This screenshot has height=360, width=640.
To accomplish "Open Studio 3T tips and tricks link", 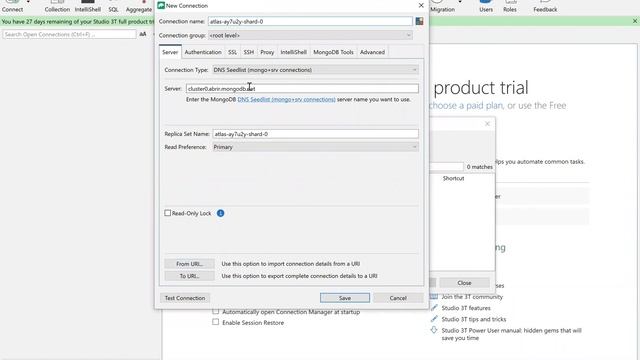I will tap(473, 319).
